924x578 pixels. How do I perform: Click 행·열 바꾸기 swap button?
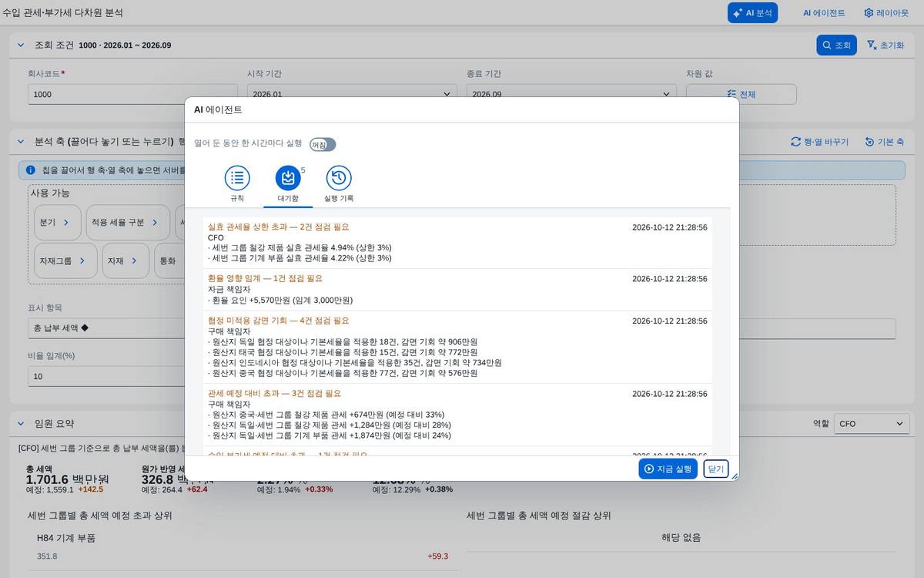(x=819, y=142)
